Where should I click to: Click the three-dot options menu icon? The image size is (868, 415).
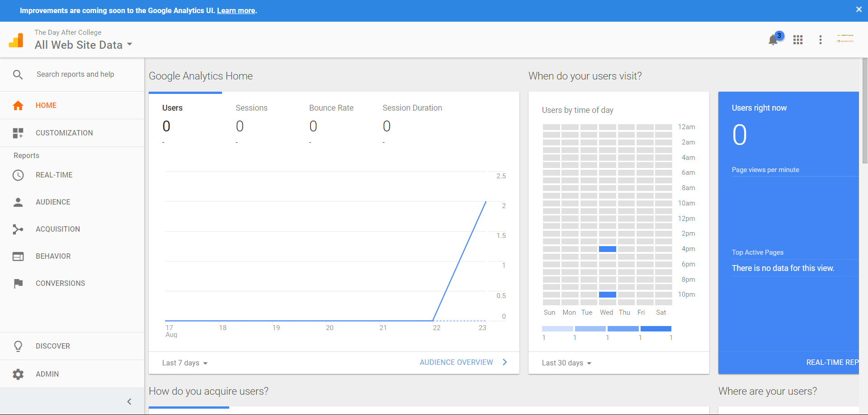click(820, 40)
